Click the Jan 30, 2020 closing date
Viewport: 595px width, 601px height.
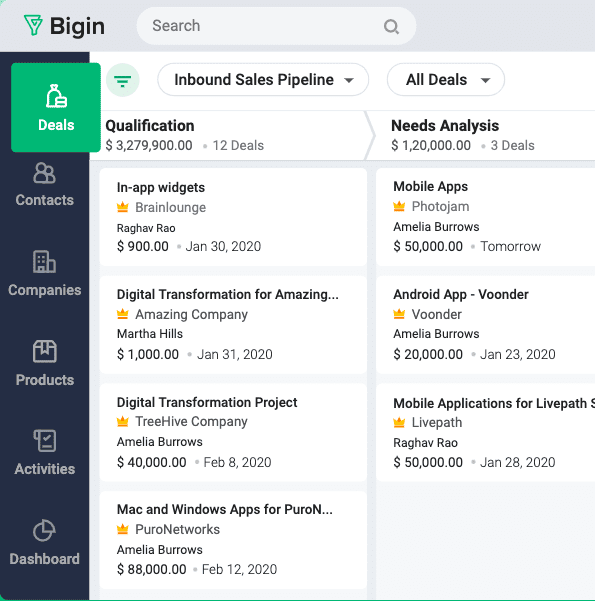click(x=224, y=246)
